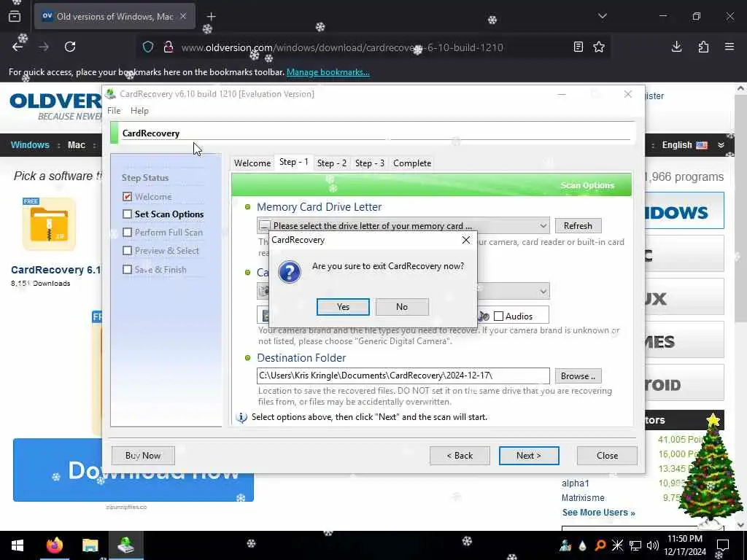Image resolution: width=747 pixels, height=560 pixels.
Task: Open the notification center icon
Action: pos(723,545)
